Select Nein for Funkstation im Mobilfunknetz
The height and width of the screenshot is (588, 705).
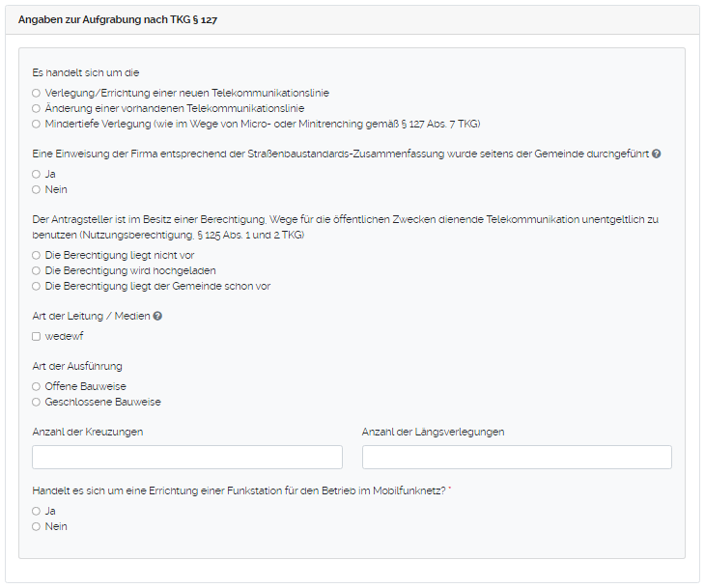click(x=36, y=526)
